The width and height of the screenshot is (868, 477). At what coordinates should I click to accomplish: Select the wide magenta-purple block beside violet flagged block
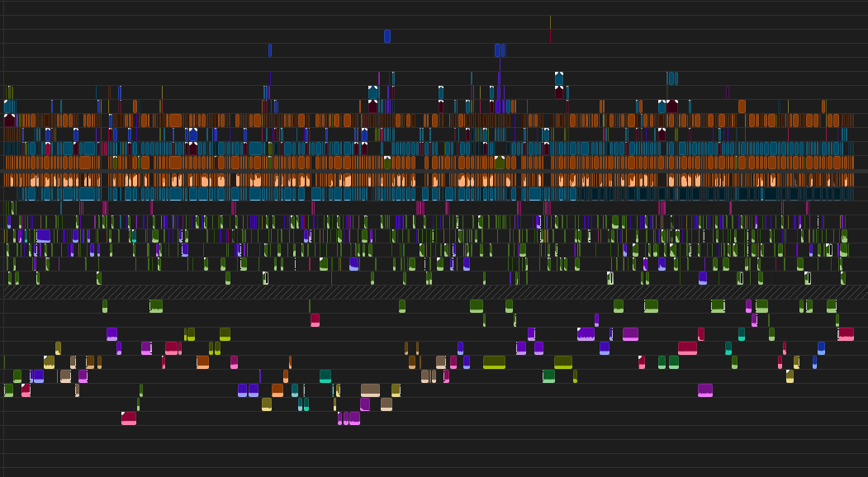click(x=630, y=334)
